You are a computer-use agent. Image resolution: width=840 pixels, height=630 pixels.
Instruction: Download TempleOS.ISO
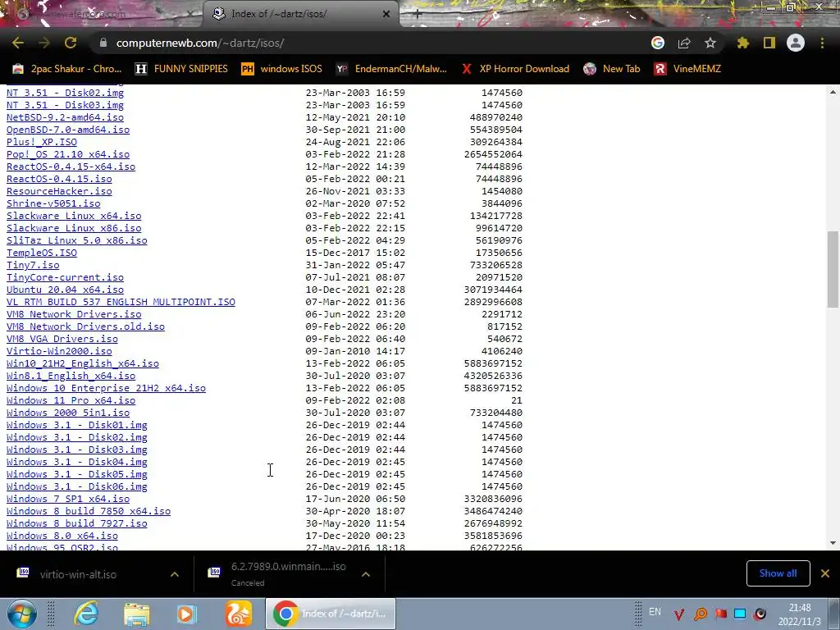[x=42, y=253]
